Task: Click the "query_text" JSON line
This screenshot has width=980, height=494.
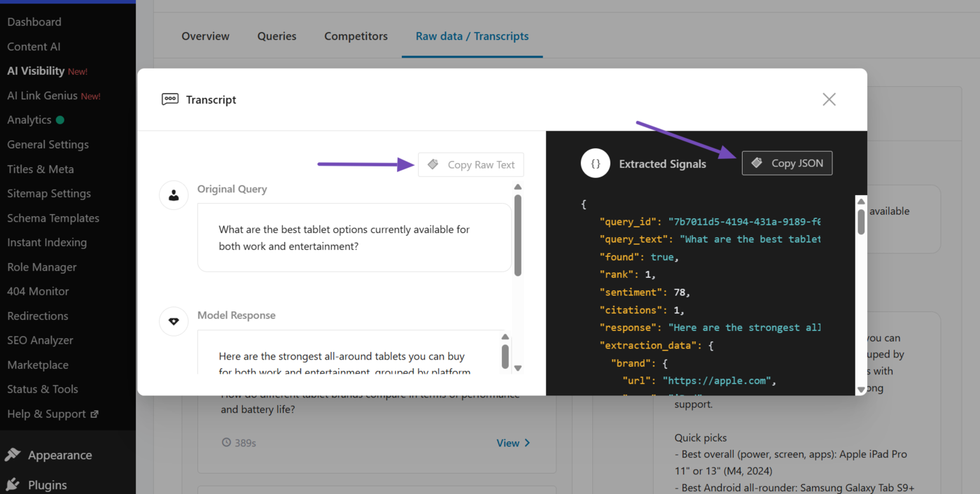Action: tap(710, 239)
